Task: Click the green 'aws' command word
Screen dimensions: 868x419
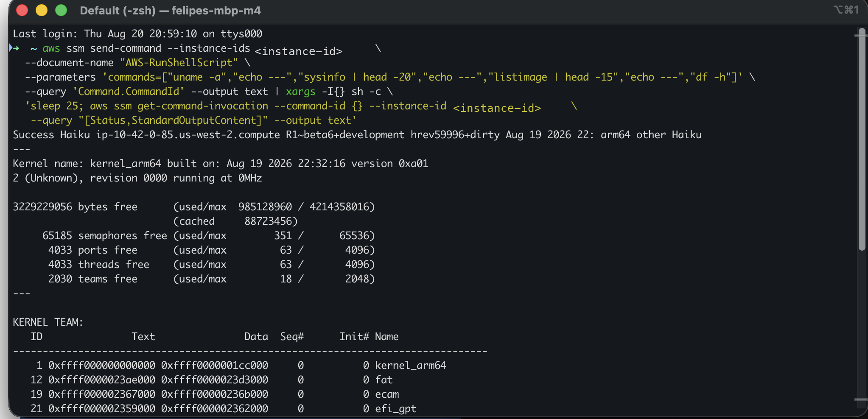Action: pyautogui.click(x=51, y=49)
